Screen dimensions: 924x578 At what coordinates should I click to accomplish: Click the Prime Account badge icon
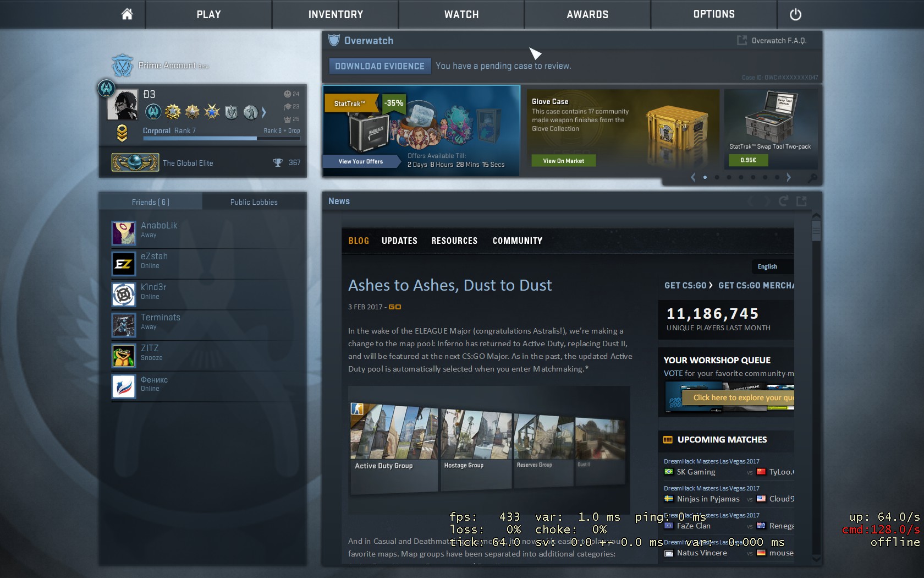[x=122, y=66]
